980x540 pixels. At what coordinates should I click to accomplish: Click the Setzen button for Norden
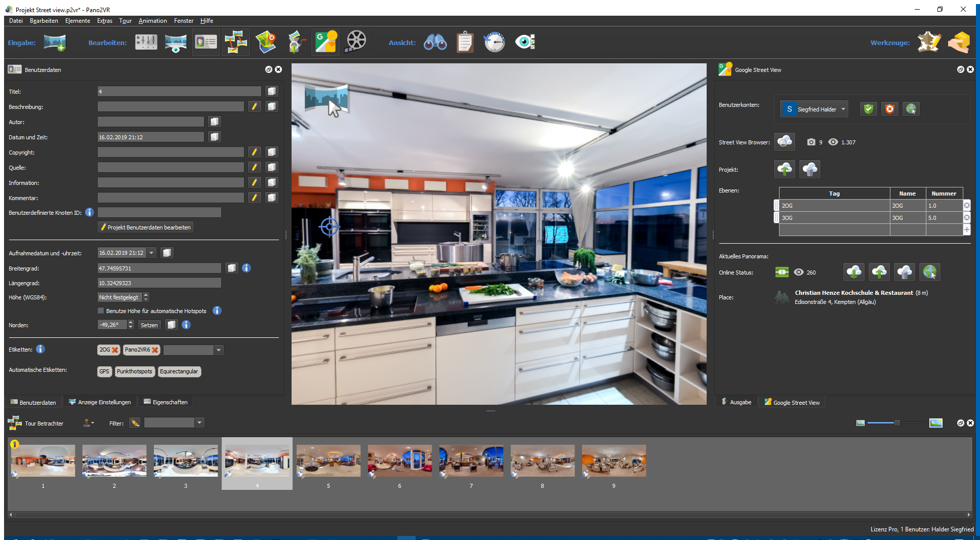coord(149,325)
